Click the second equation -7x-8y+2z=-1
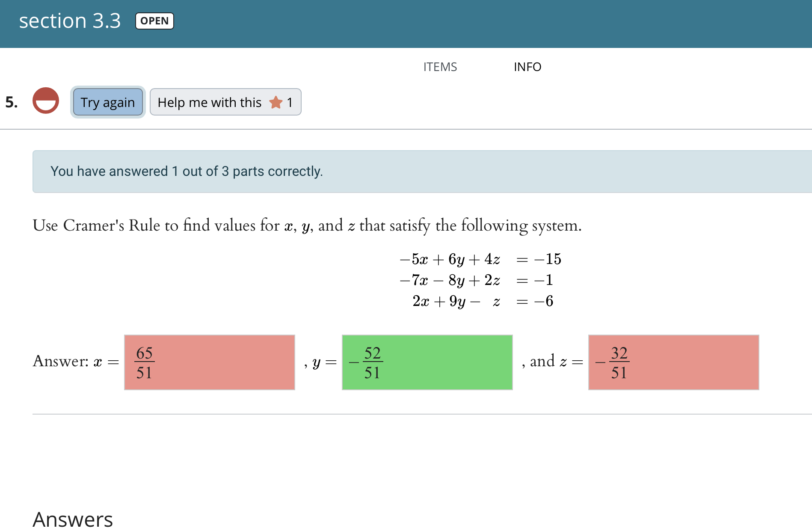The image size is (812, 528). (477, 280)
